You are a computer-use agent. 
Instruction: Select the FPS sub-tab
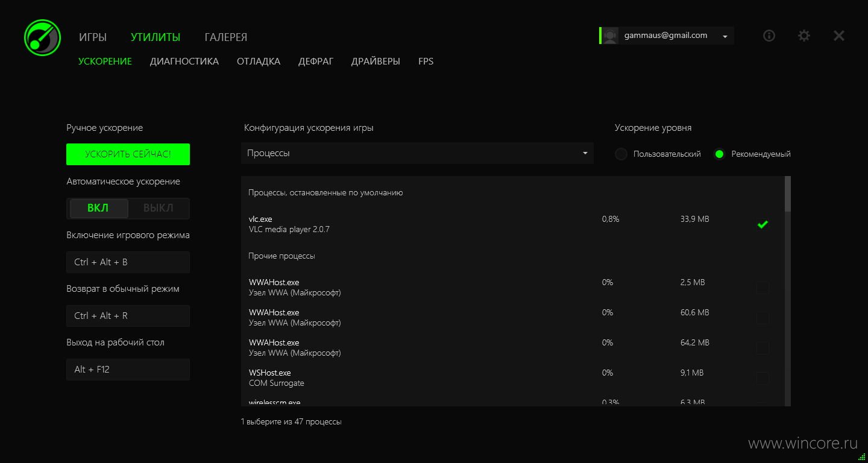426,61
